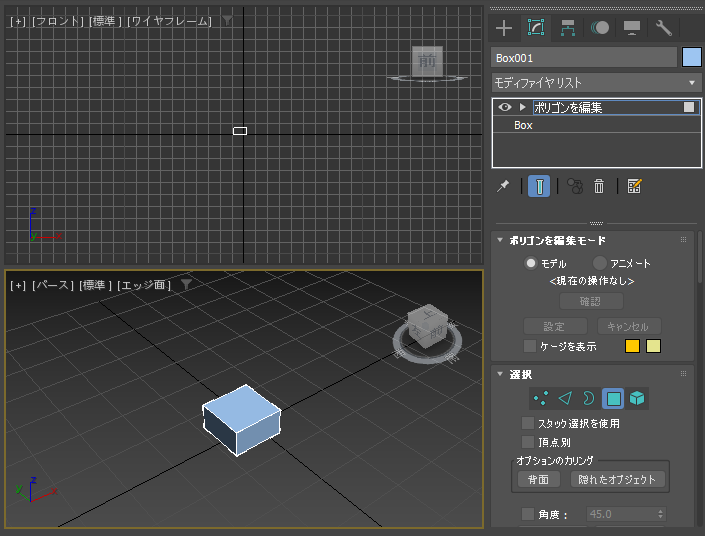Image resolution: width=705 pixels, height=536 pixels.
Task: Open the orange cage color swatch
Action: pos(632,346)
